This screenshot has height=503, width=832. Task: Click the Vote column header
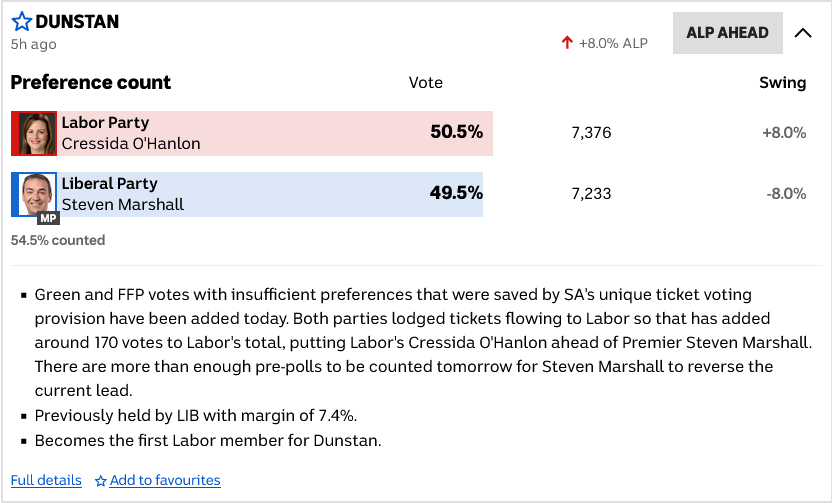click(425, 83)
